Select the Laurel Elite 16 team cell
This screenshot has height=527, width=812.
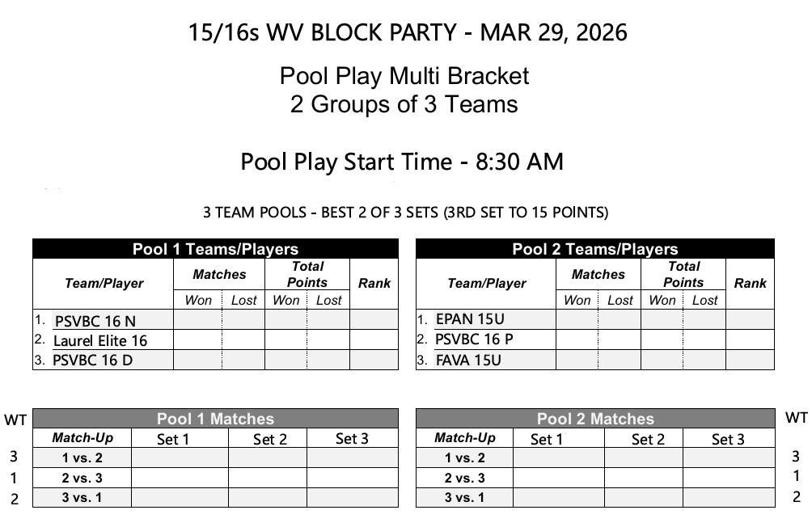(100, 340)
